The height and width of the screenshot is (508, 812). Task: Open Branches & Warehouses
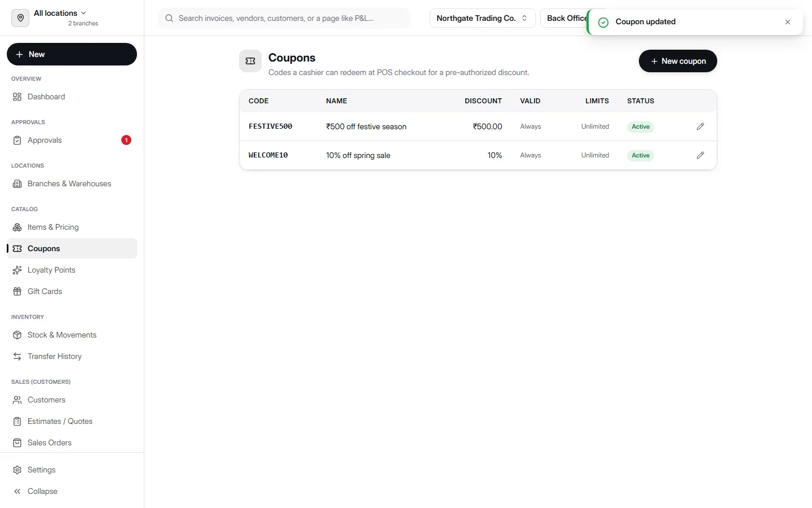coord(72,183)
